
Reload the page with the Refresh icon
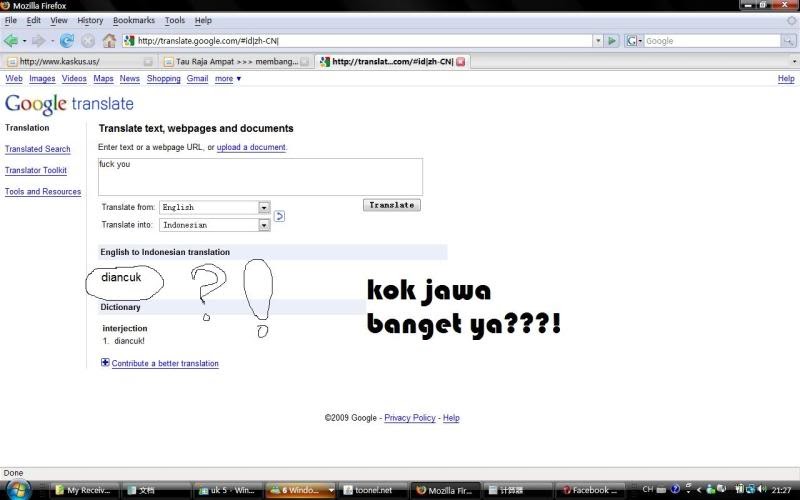pyautogui.click(x=67, y=41)
